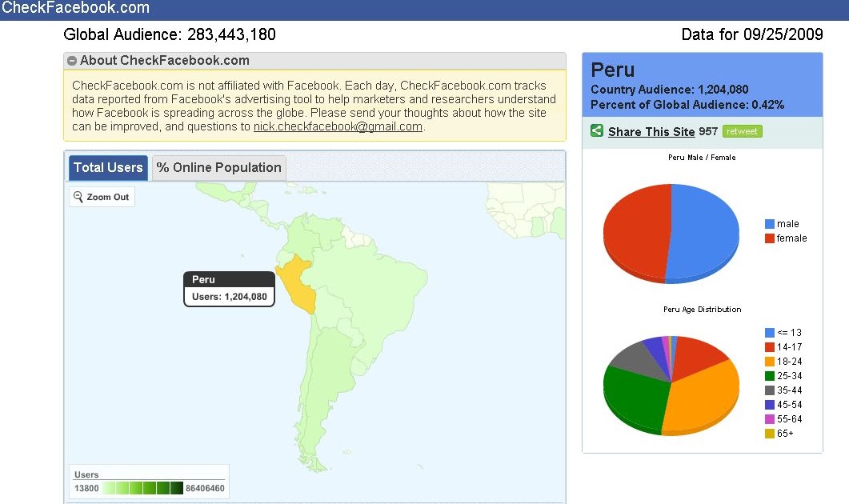
Task: Open the Share This Site link
Action: (x=651, y=131)
